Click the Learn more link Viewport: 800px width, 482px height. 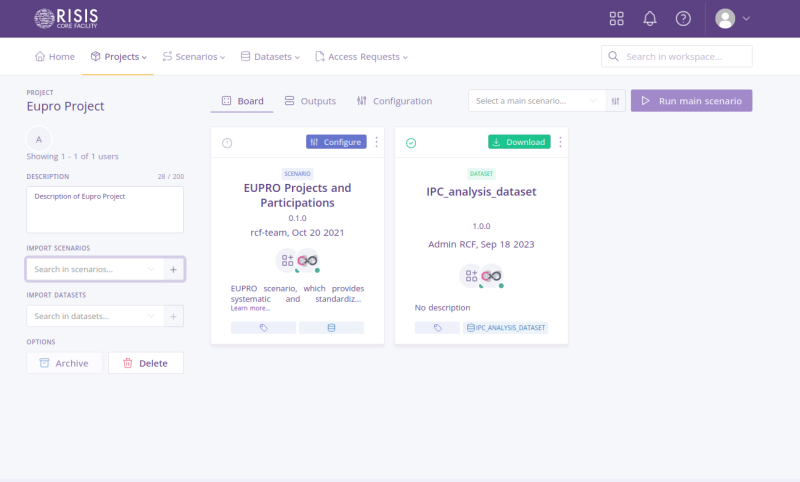click(x=250, y=308)
